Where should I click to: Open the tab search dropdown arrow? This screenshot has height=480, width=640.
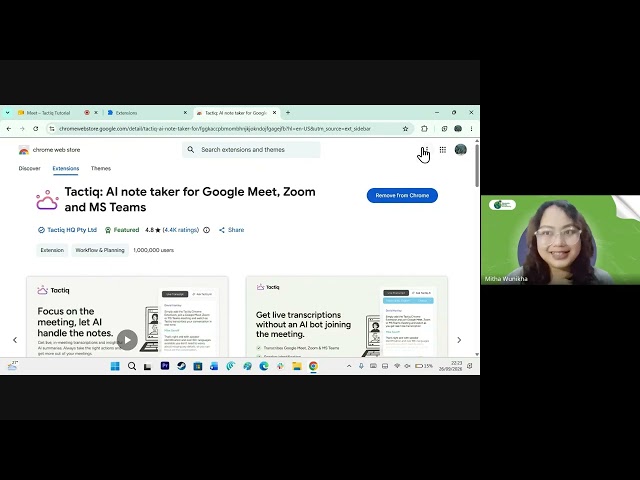tap(7, 113)
